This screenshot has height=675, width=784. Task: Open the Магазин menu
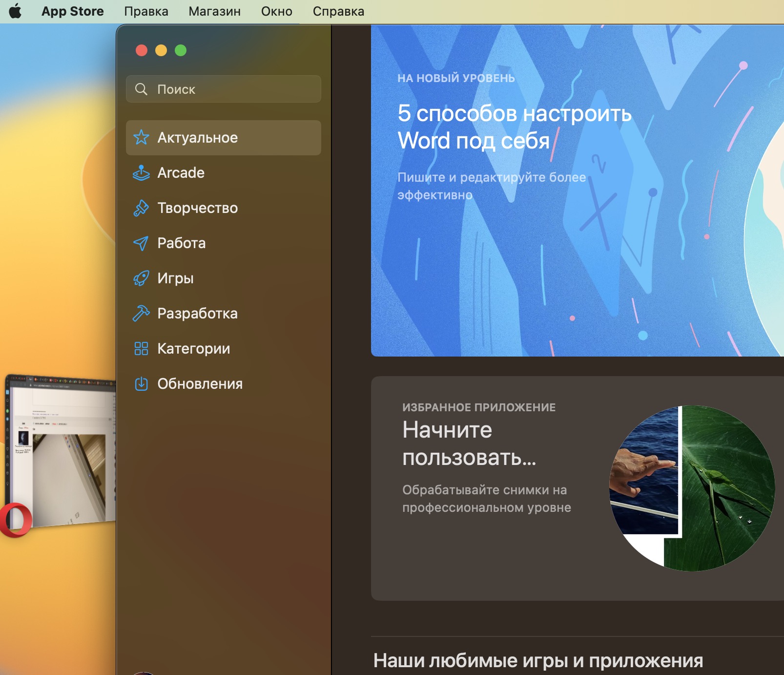coord(215,11)
